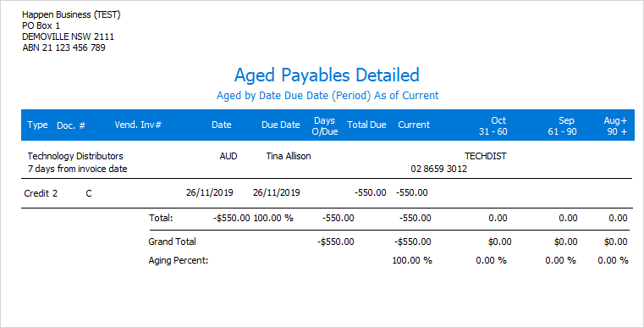This screenshot has width=644, height=328.
Task: Click the Sep 61 - 90 column header
Action: coord(562,126)
